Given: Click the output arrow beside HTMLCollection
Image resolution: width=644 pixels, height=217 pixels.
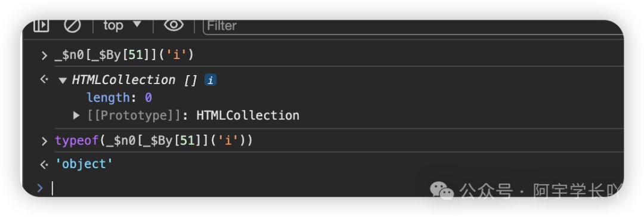Looking at the screenshot, I should coord(44,80).
